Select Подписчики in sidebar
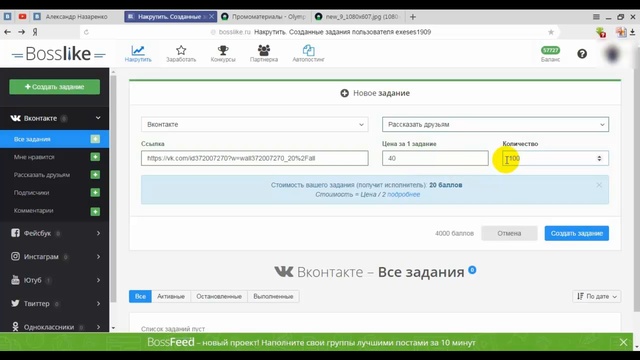The width and height of the screenshot is (640, 360). click(31, 192)
